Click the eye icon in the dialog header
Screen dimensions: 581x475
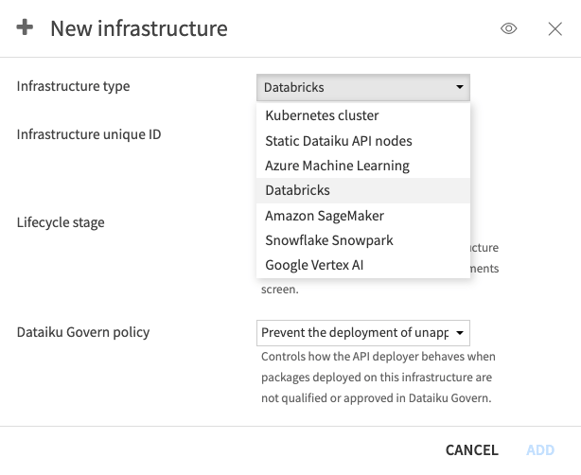pyautogui.click(x=509, y=29)
